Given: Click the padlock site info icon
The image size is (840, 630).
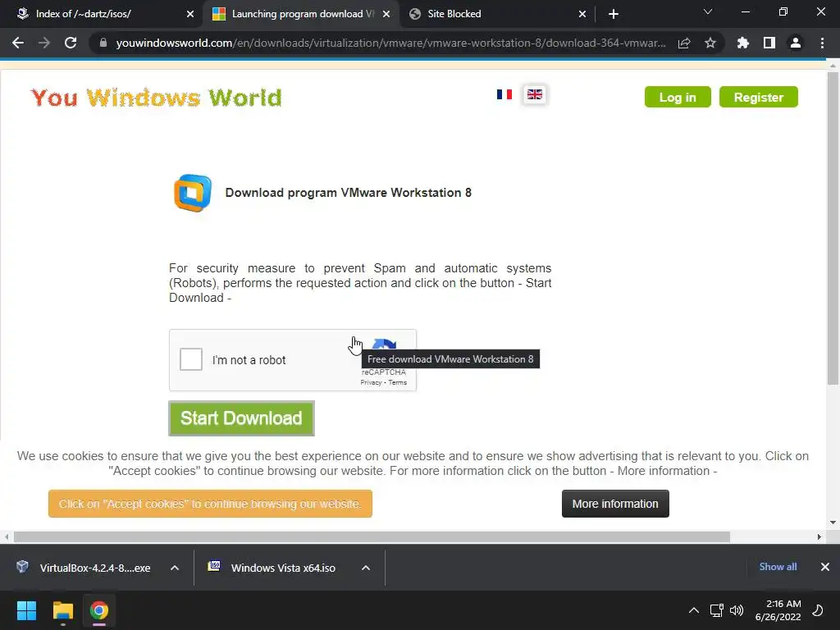Looking at the screenshot, I should pos(103,43).
